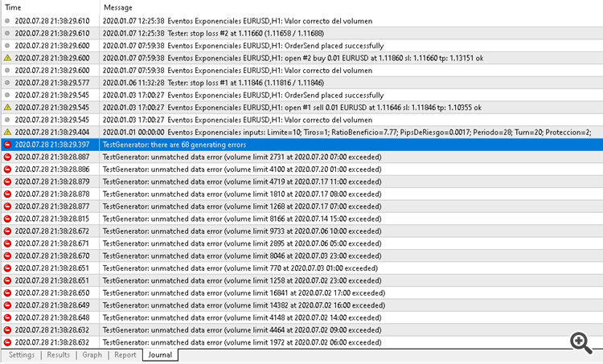Click error icon of volume limit 1972 row
Screen dimensions: 603x364
tap(7, 342)
